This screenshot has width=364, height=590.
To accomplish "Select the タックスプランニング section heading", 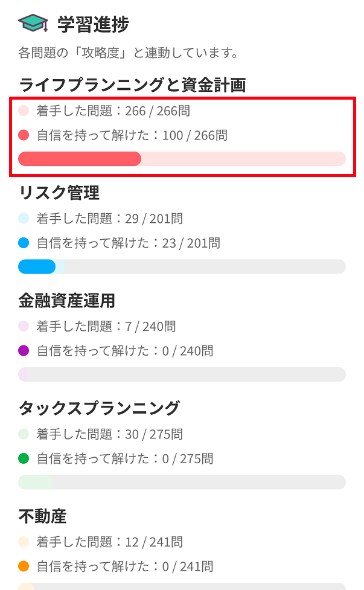I will click(x=99, y=408).
